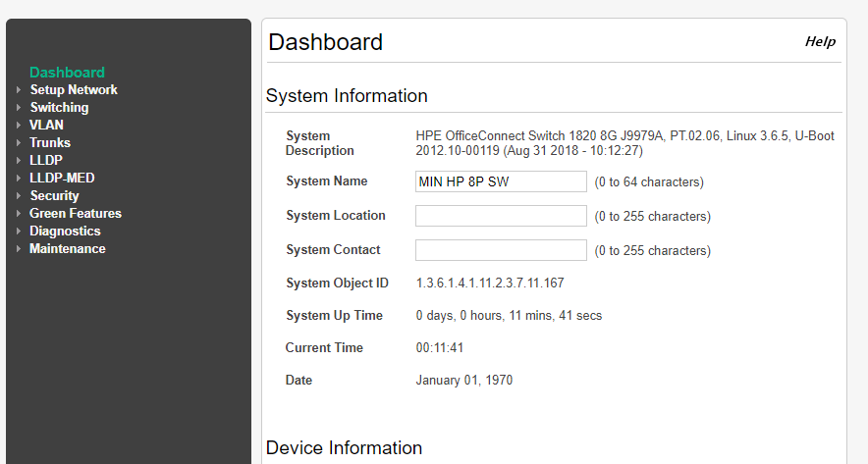Click the System Name label
Screen dimensions: 868x464
[327, 181]
